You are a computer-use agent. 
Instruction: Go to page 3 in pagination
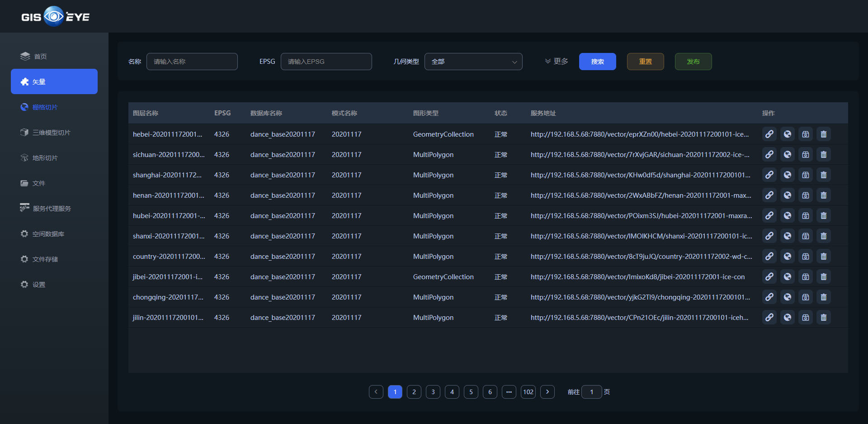(x=433, y=392)
